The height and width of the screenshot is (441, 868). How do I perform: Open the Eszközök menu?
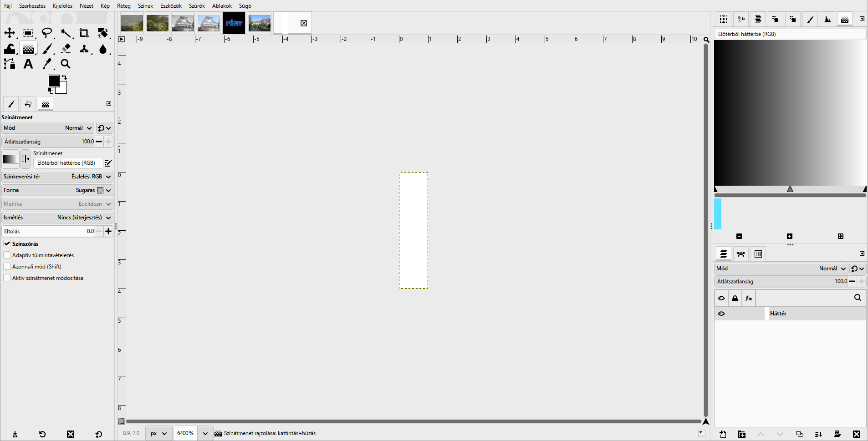(x=171, y=6)
